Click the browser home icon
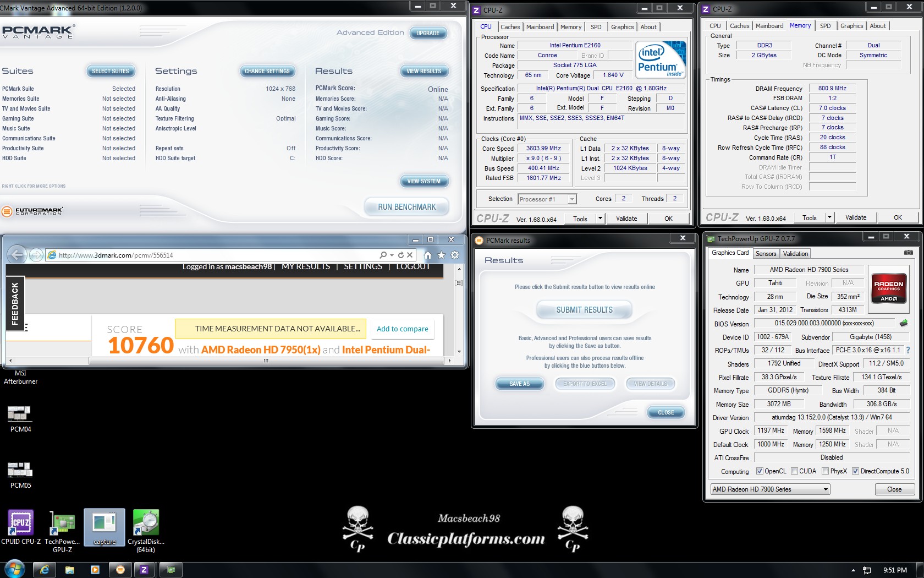Screen dimensions: 924x578 (428, 255)
